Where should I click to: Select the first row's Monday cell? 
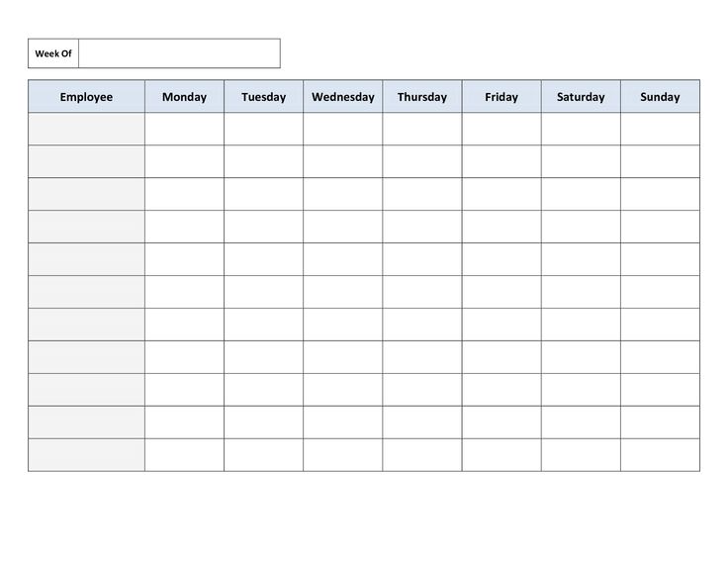tap(184, 129)
